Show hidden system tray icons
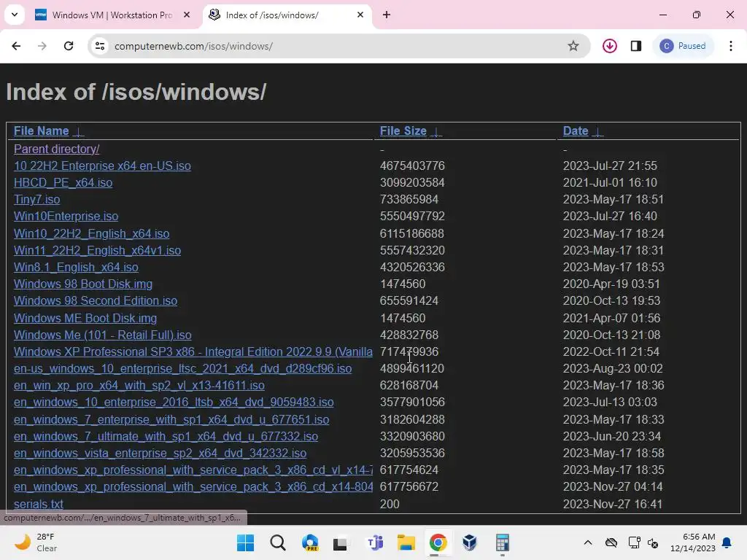 [588, 542]
